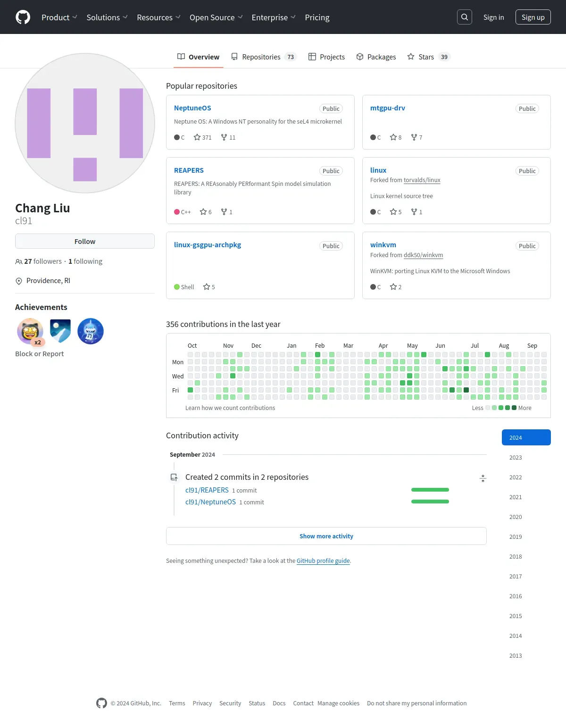Click NeptuneOS star count icon
Viewport: 566px width, 728px height.
point(197,137)
